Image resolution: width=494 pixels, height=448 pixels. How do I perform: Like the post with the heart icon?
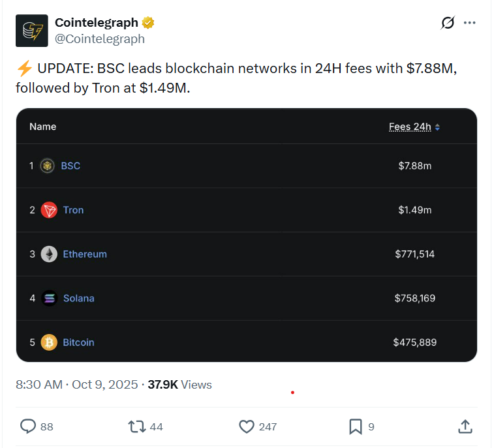point(246,426)
